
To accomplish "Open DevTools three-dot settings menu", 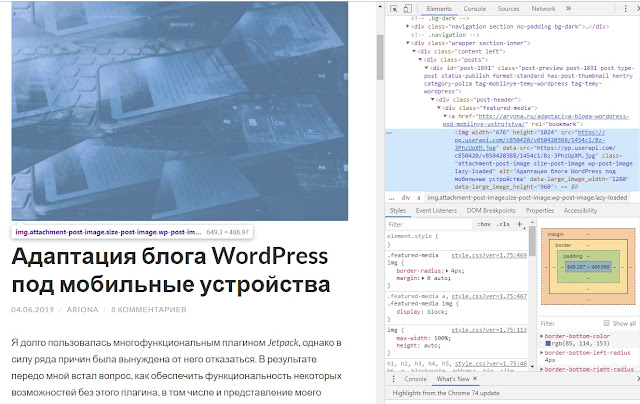I will click(625, 9).
